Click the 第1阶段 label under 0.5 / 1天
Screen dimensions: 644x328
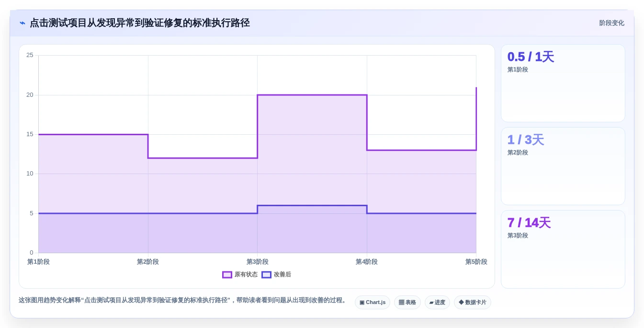coord(518,70)
